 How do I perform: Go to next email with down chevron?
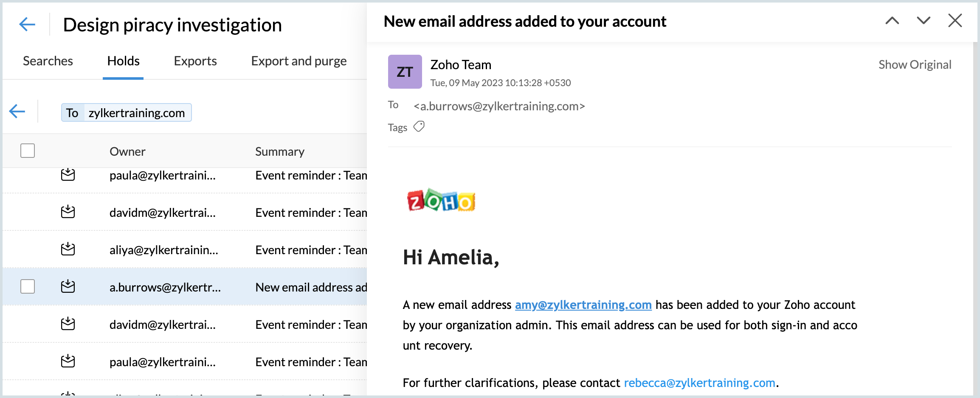click(x=924, y=20)
